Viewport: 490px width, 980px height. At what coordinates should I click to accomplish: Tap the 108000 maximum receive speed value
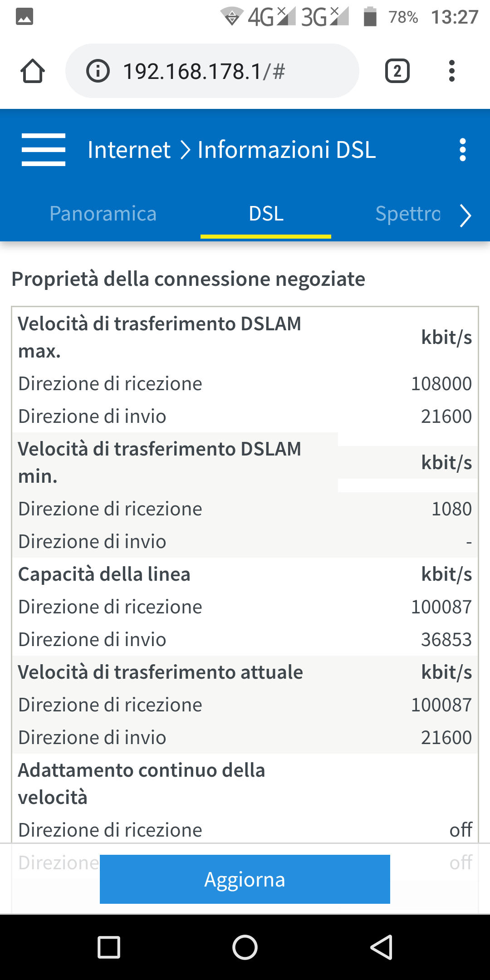tap(441, 384)
